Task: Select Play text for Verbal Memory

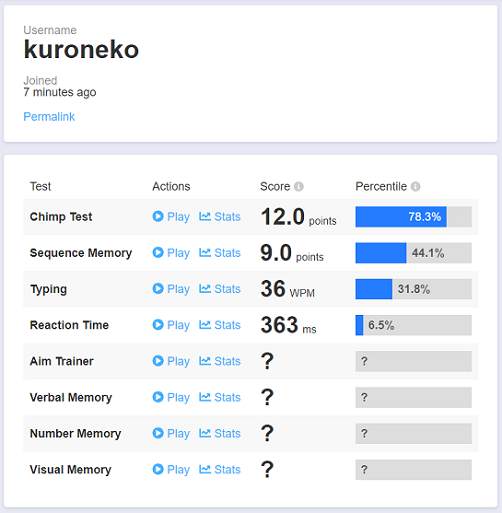Action: click(178, 398)
